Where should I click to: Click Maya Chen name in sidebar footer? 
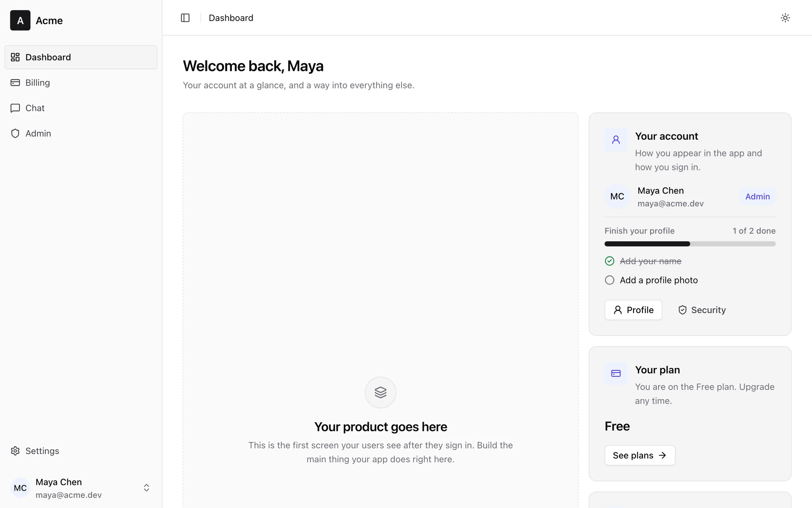[x=59, y=482]
